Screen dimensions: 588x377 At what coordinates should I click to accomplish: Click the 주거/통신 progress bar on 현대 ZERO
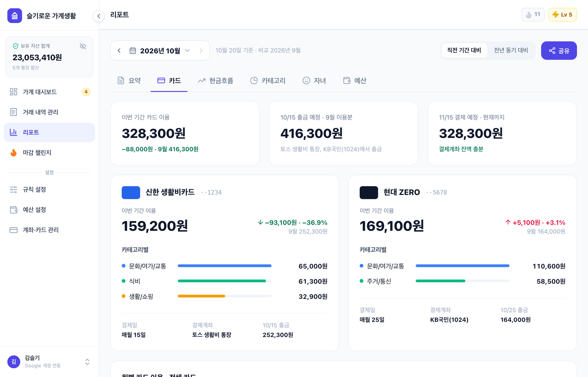(x=462, y=281)
